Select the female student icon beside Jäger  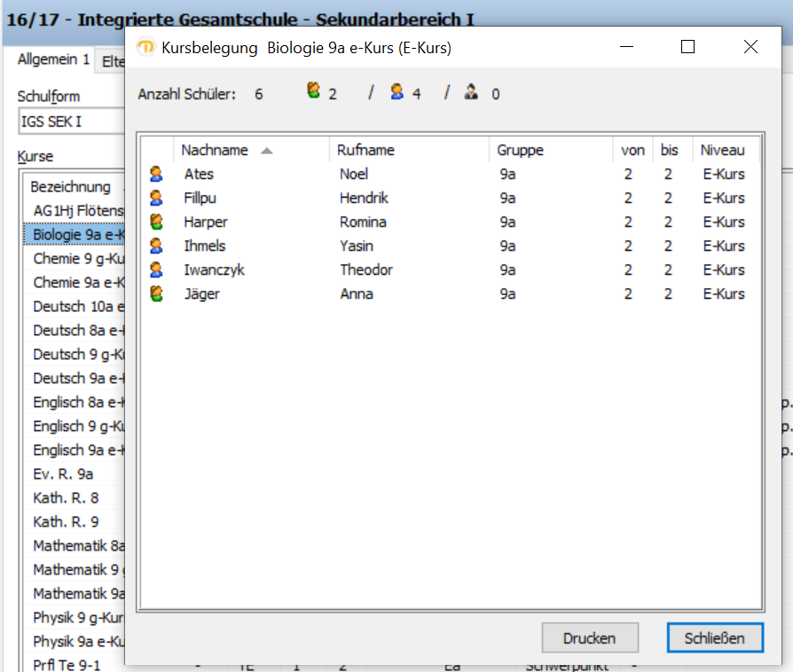point(156,294)
